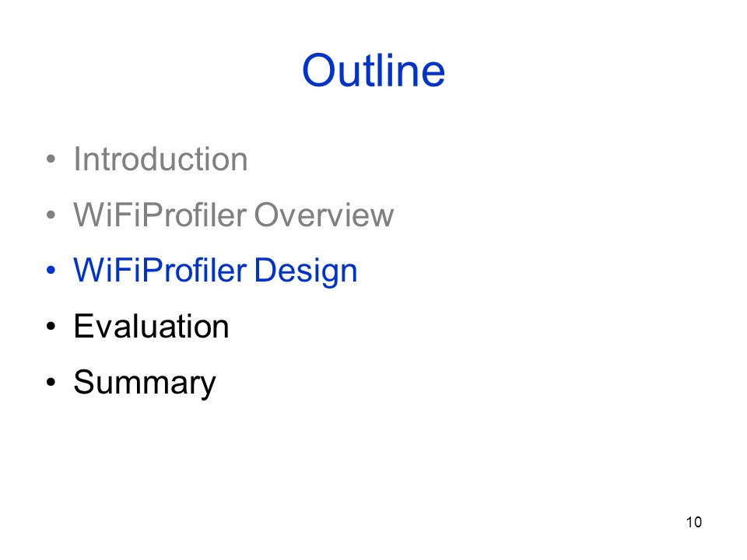Click the gray word WiFiProfiler
The image size is (747, 560).
coord(160,215)
